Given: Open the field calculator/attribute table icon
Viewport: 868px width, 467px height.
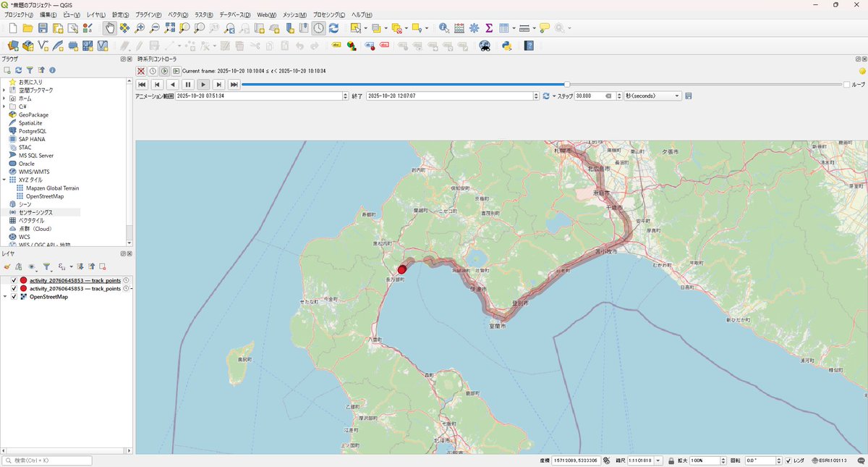Looking at the screenshot, I should 459,28.
